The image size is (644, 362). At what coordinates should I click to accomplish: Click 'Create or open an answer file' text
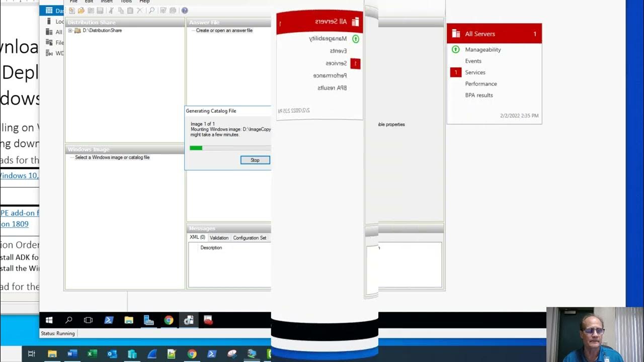pyautogui.click(x=224, y=31)
